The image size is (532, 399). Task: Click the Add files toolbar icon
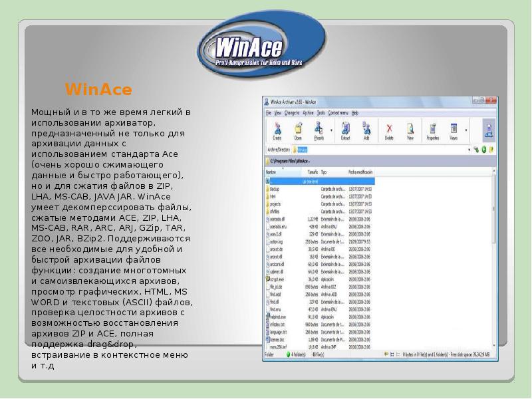click(366, 130)
